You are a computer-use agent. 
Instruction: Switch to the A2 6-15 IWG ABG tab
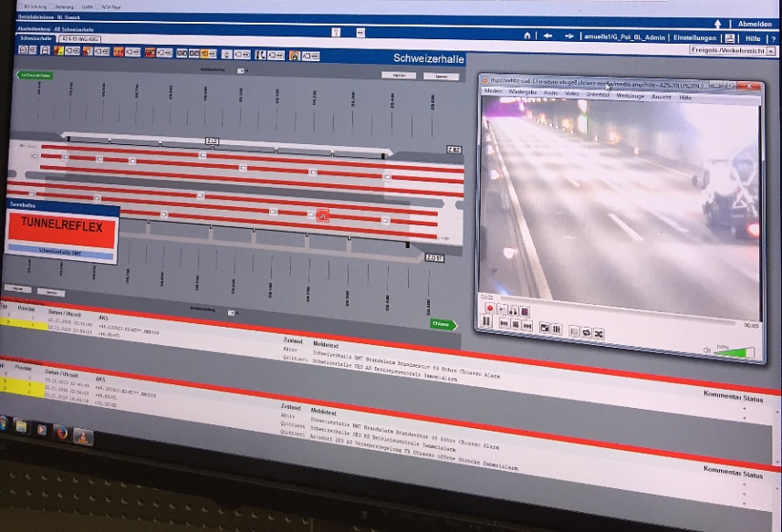coord(79,39)
